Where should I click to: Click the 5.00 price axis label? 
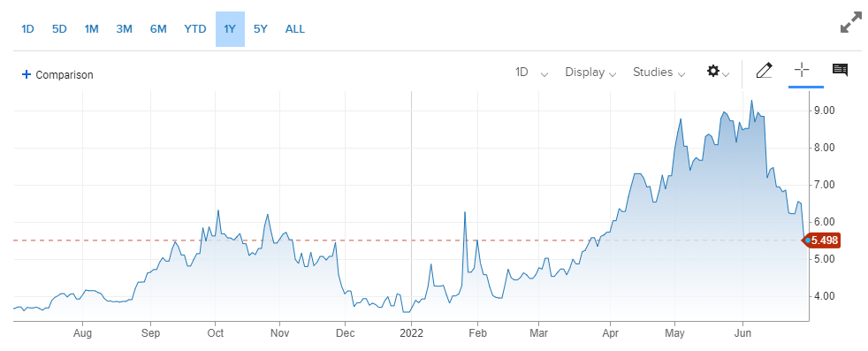826,258
